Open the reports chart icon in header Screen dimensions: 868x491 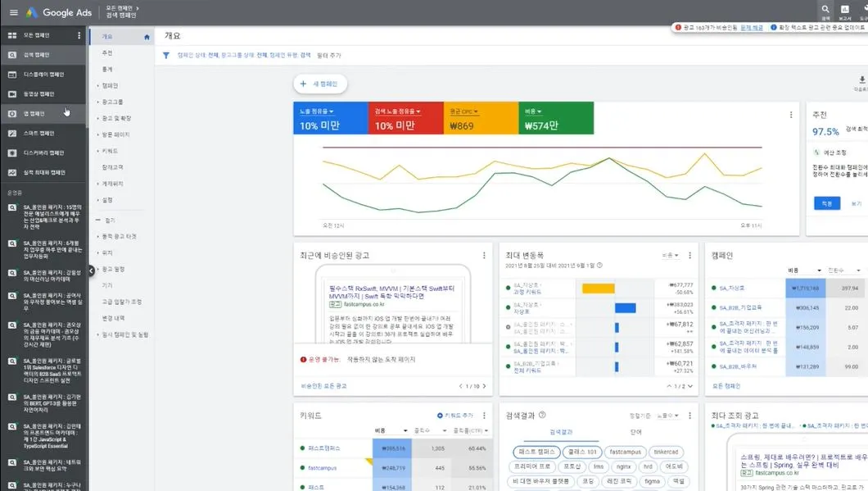(845, 11)
